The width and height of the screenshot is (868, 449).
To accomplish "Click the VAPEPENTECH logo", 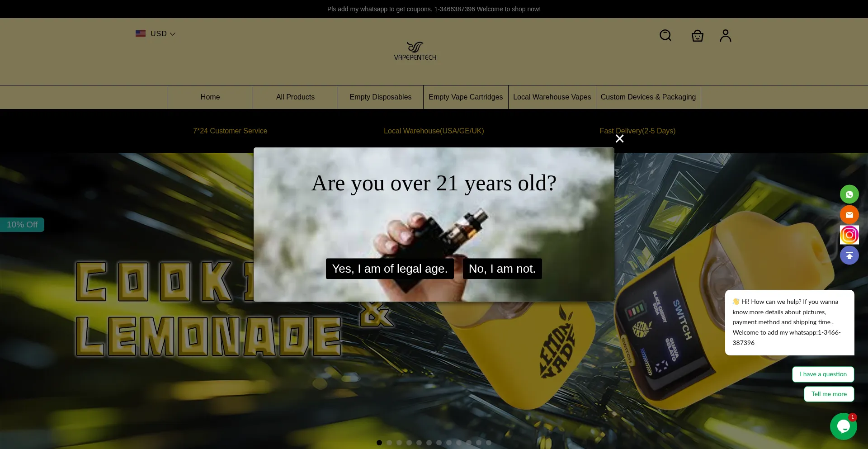I will [x=415, y=51].
